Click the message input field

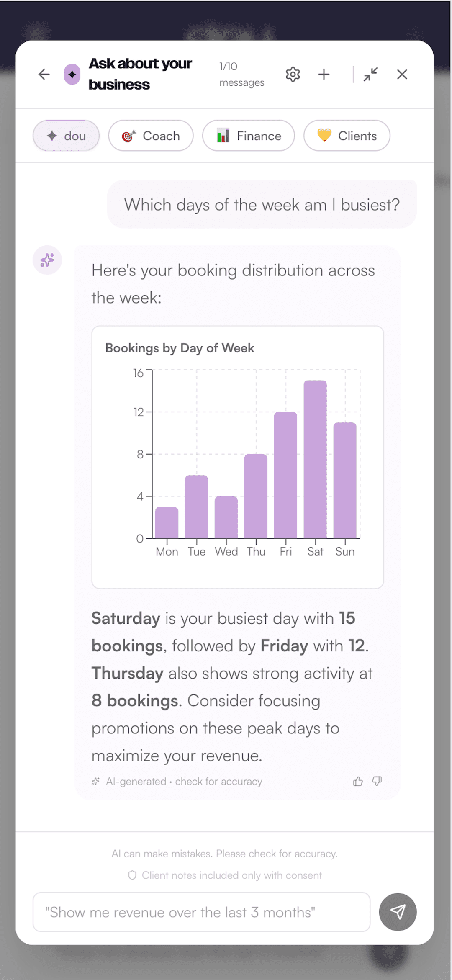201,912
